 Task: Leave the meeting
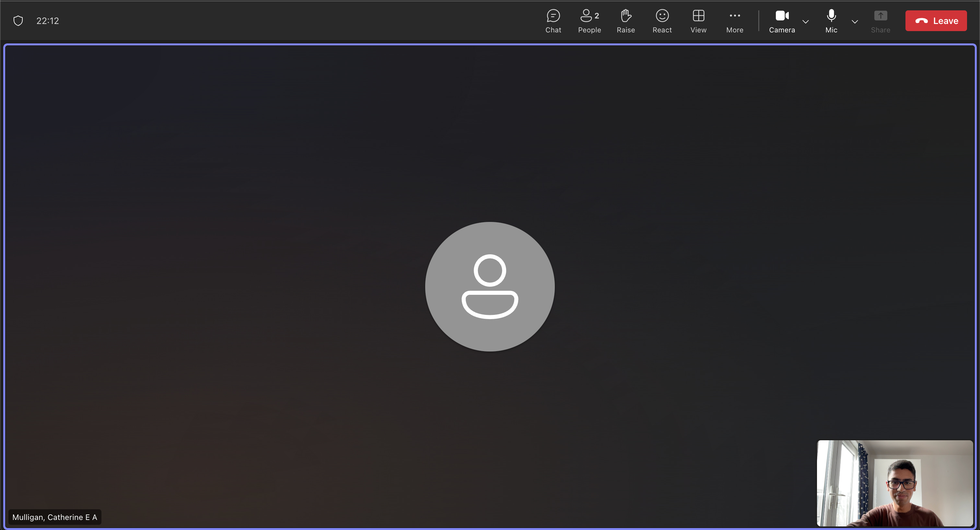[936, 21]
